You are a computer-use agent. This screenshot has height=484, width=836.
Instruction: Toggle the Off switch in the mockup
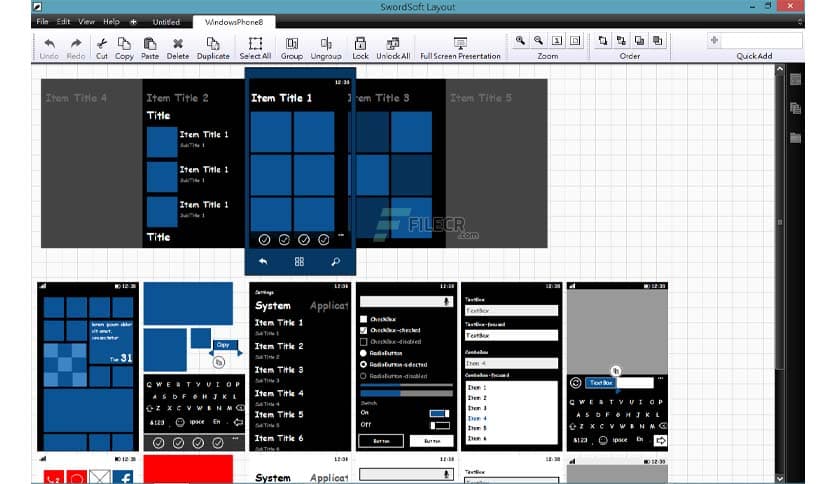pos(439,425)
